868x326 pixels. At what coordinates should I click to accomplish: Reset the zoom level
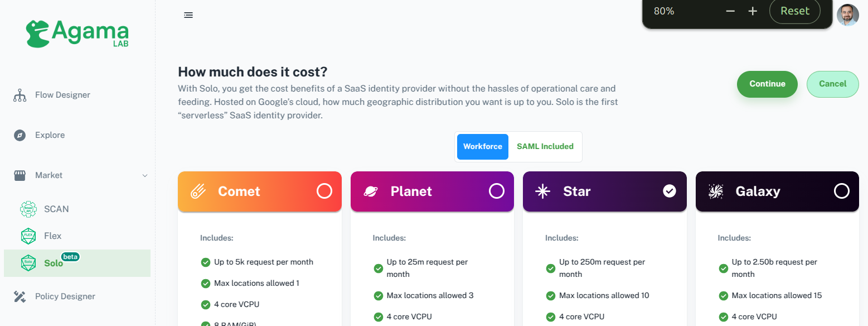point(794,11)
